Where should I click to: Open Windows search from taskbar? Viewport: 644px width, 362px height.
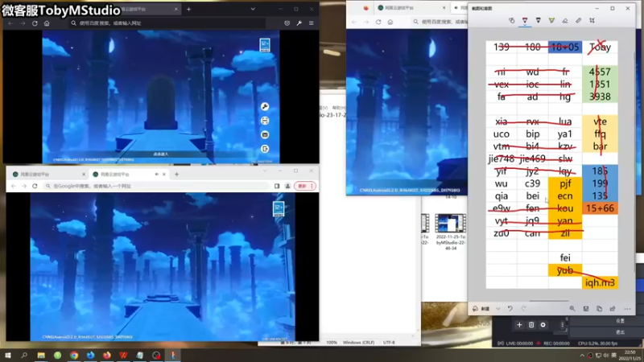(24, 356)
